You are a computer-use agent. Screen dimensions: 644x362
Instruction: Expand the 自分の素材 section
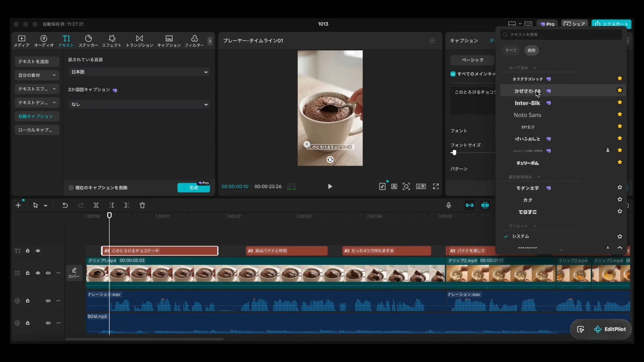(x=37, y=75)
